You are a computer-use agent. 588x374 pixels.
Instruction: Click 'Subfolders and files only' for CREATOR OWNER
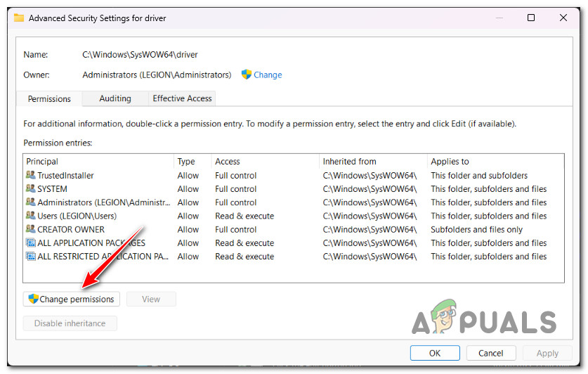476,229
